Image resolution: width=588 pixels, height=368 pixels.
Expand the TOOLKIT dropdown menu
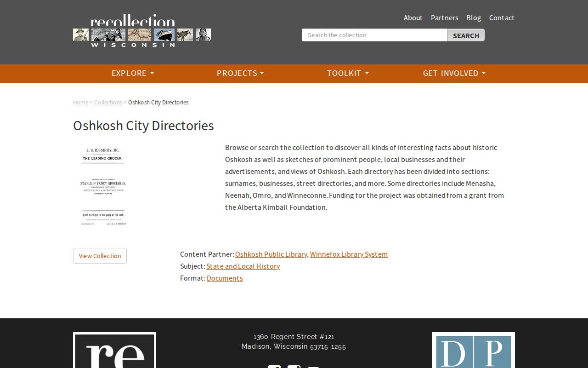348,73
